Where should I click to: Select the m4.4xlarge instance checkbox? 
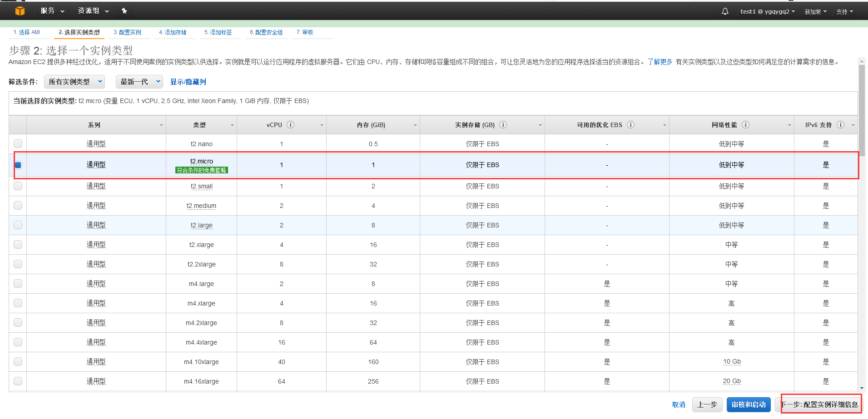coord(18,342)
